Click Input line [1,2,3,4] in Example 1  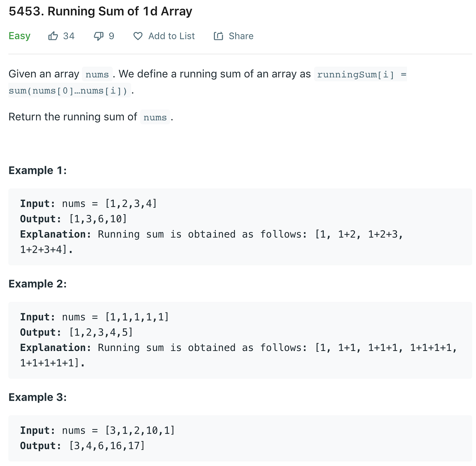[88, 204]
